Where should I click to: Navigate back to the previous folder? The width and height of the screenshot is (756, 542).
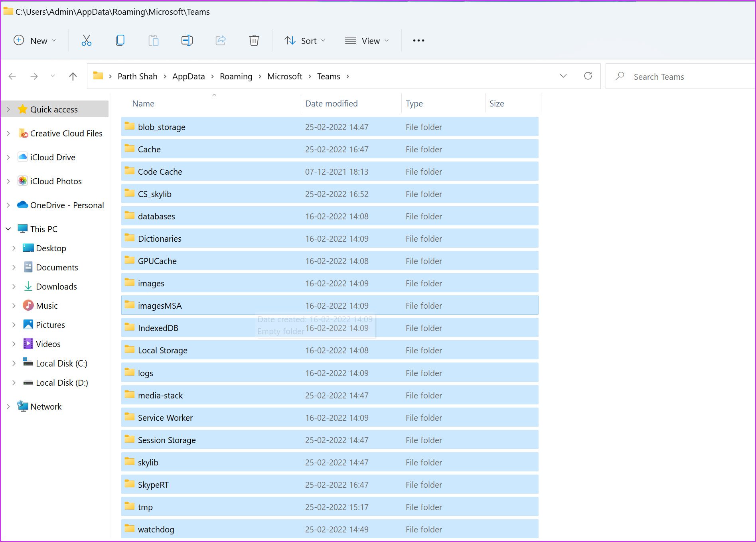coord(12,76)
